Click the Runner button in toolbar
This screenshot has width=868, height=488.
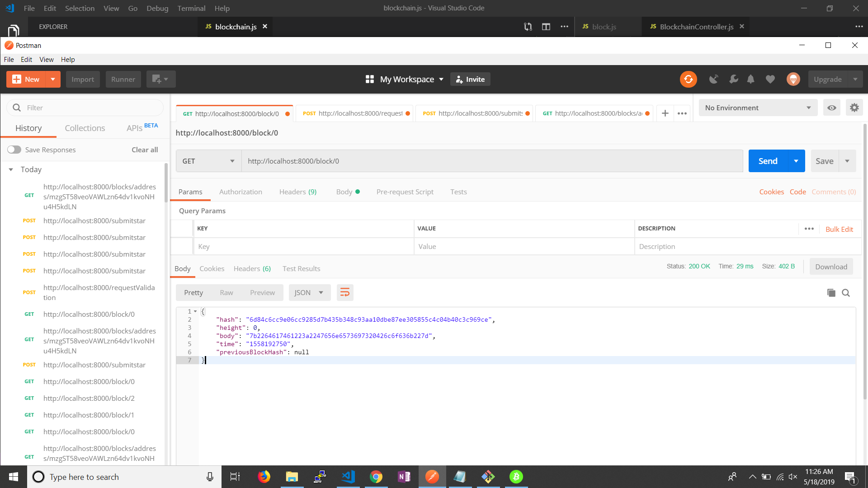123,79
